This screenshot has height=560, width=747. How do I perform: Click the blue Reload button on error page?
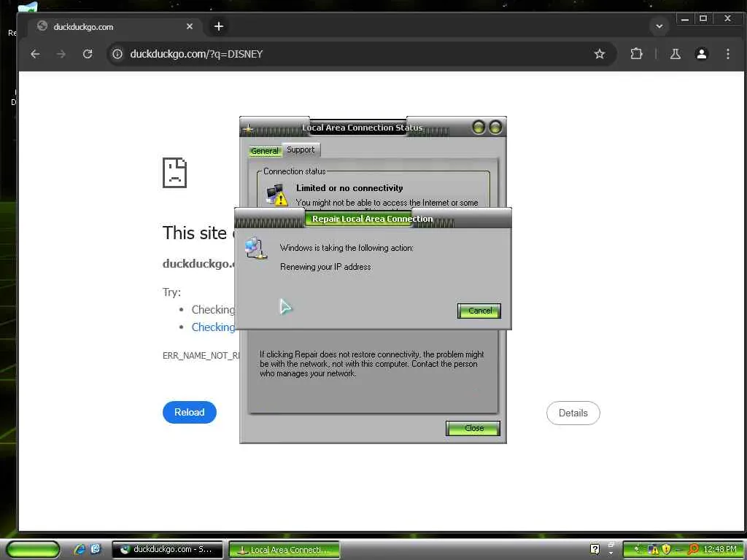coord(190,413)
